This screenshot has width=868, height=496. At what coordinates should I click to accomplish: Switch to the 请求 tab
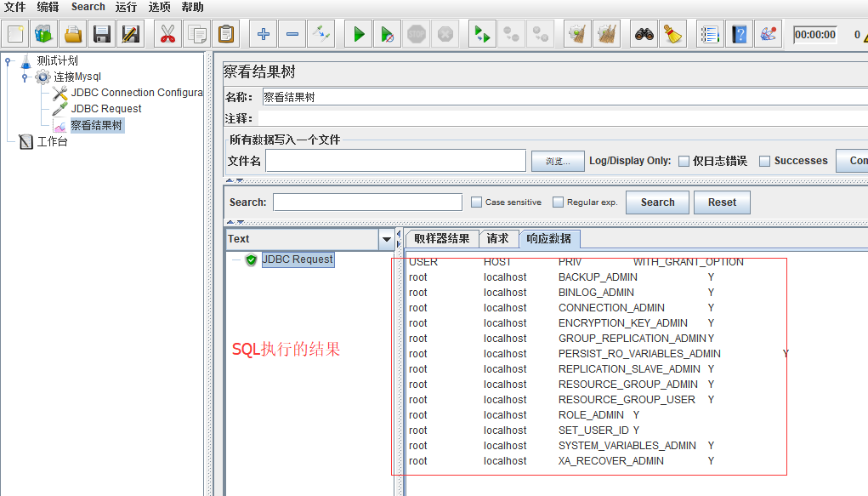(497, 239)
